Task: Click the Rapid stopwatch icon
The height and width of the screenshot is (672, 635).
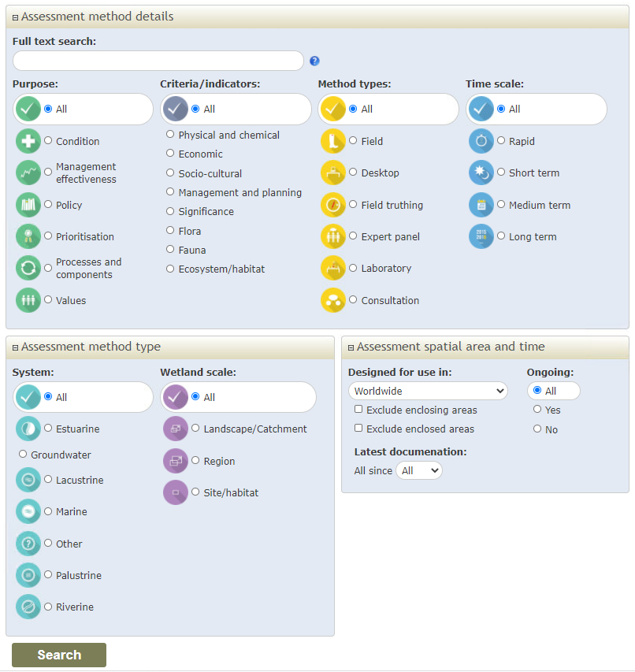Action: click(481, 141)
